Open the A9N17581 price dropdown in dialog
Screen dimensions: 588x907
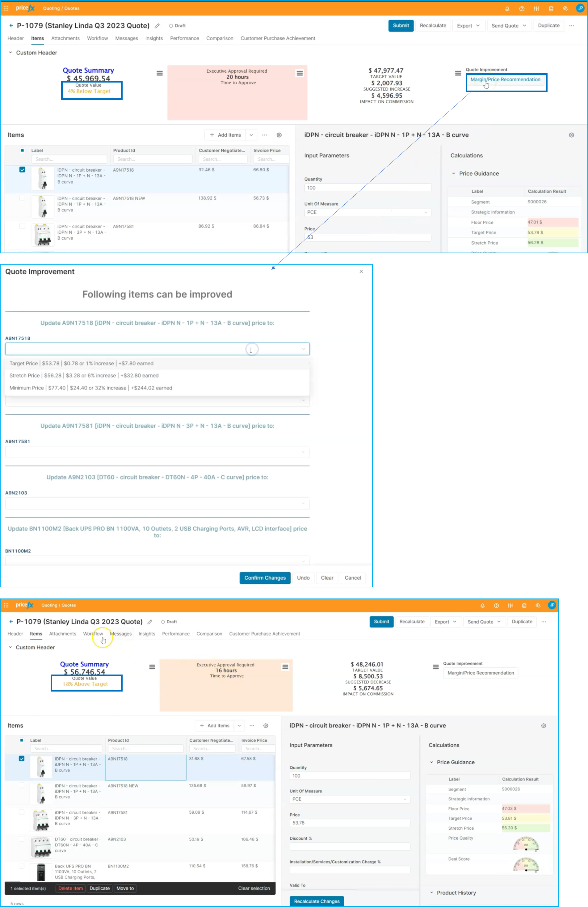click(157, 452)
